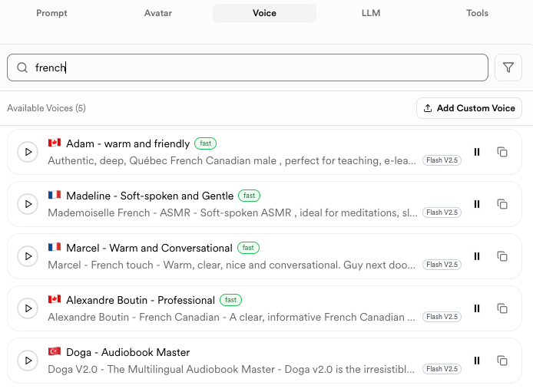This screenshot has height=392, width=533.
Task: Pause icon on Adam voice row
Action: (x=477, y=152)
